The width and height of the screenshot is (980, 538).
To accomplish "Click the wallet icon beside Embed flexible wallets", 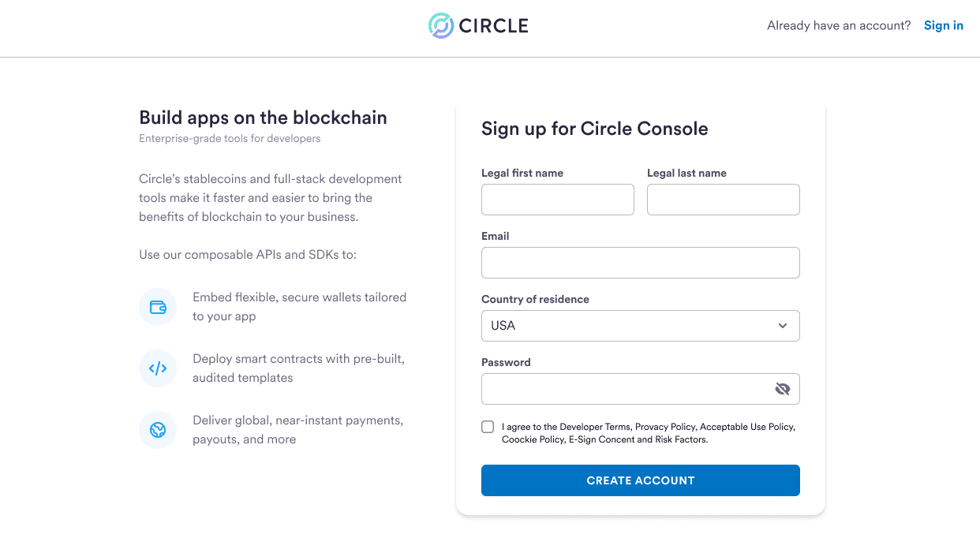I will (158, 307).
